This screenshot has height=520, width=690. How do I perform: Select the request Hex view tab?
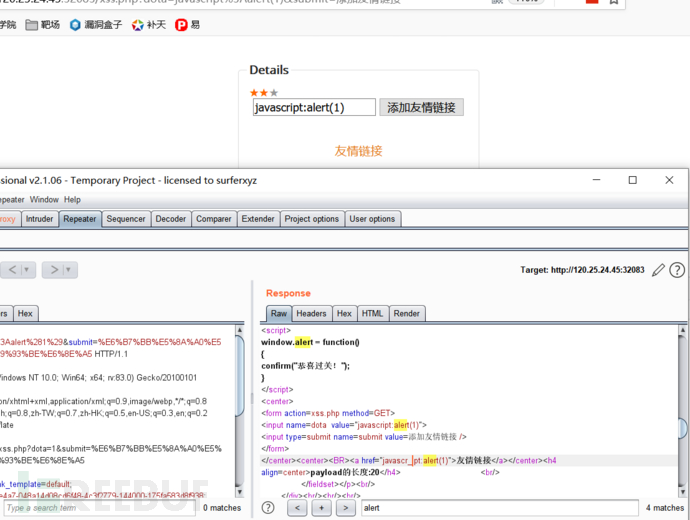click(25, 313)
